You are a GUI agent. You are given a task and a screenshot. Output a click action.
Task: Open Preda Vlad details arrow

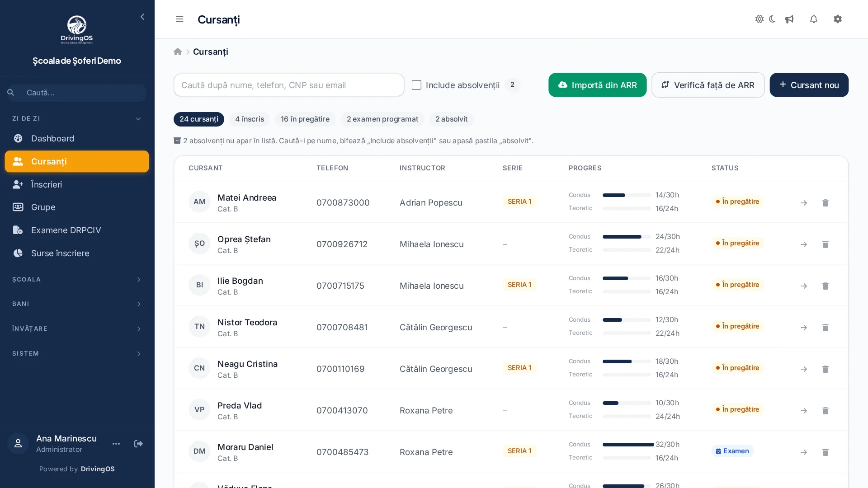804,411
